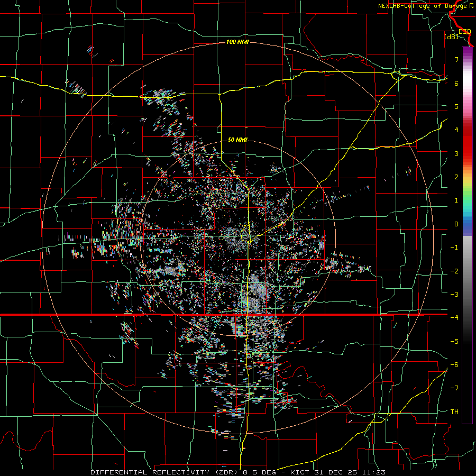Click the "-7" value on the color scale
Screen dimensions: 476x476
tap(454, 388)
